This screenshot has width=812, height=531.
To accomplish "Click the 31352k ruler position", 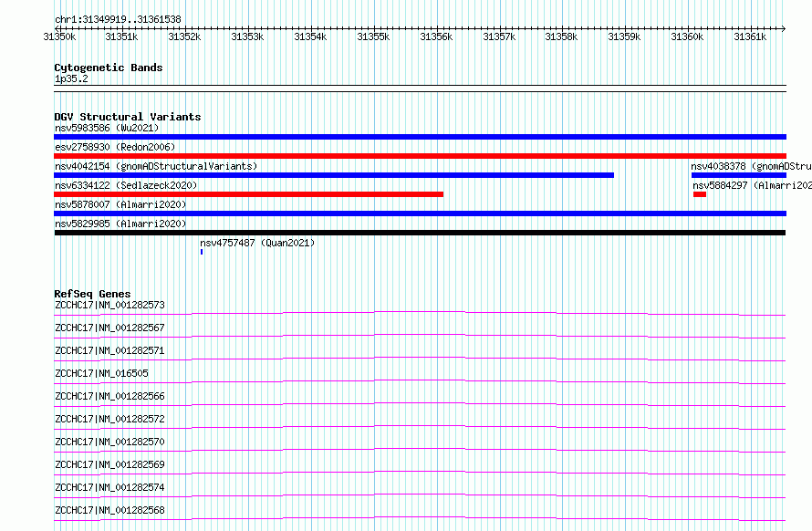I will pyautogui.click(x=184, y=36).
